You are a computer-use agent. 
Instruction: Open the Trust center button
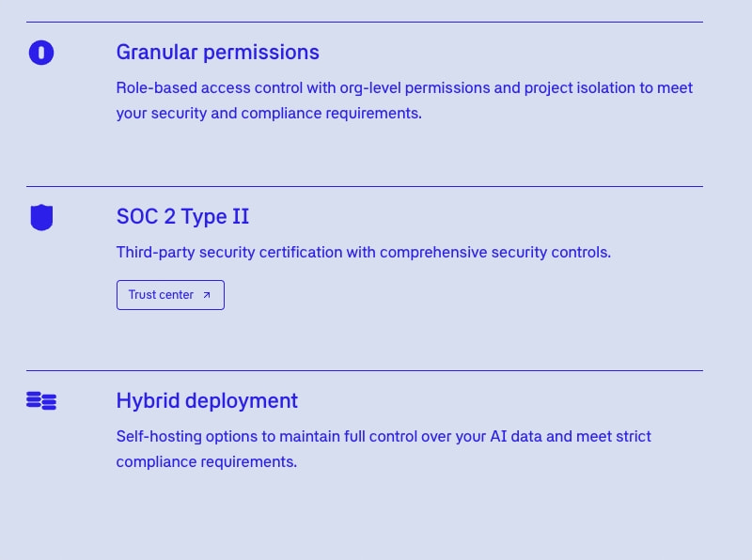click(x=170, y=295)
